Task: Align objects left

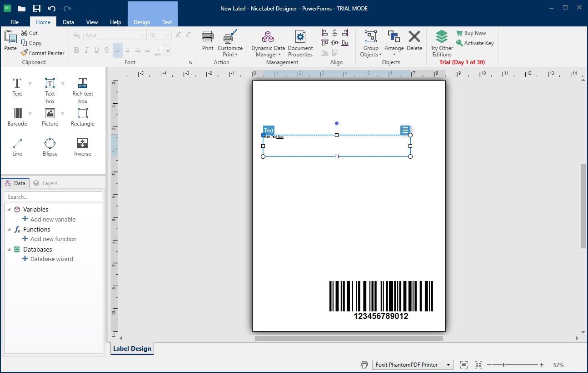Action: [x=325, y=33]
